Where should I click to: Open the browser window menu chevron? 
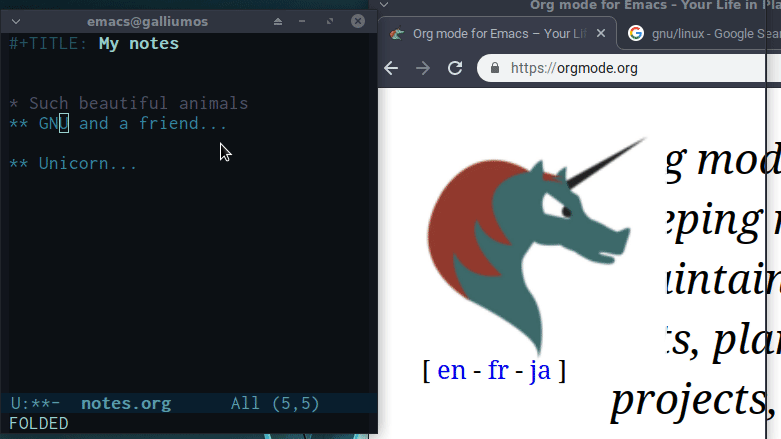tap(384, 5)
